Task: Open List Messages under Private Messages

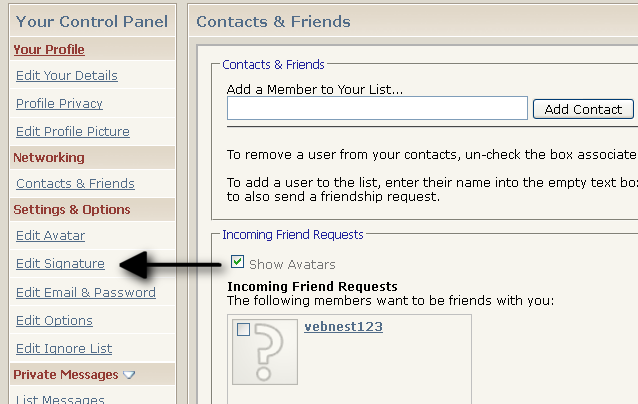Action: pos(61,399)
